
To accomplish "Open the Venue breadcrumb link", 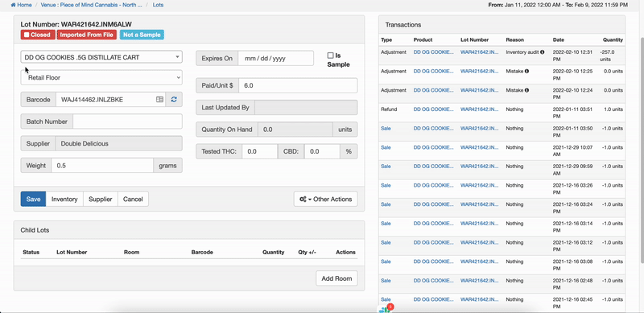I will pyautogui.click(x=91, y=6).
